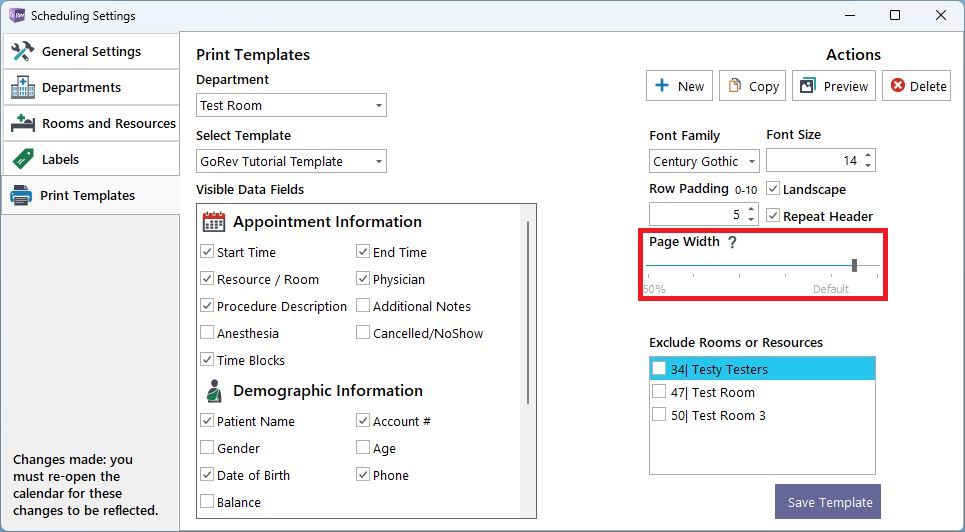Toggle the Repeat Header option
This screenshot has width=965, height=532.
(773, 216)
